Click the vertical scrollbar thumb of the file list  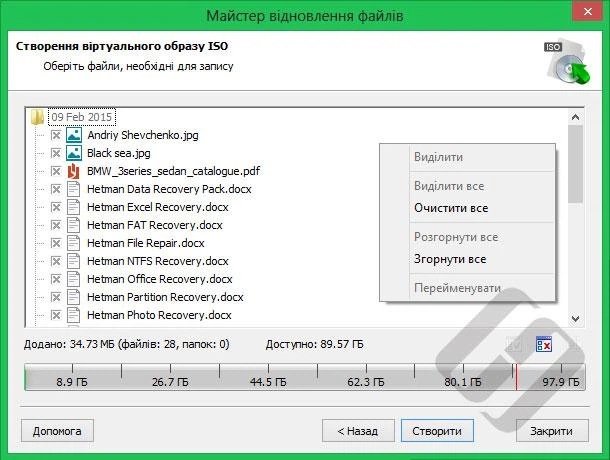click(575, 164)
